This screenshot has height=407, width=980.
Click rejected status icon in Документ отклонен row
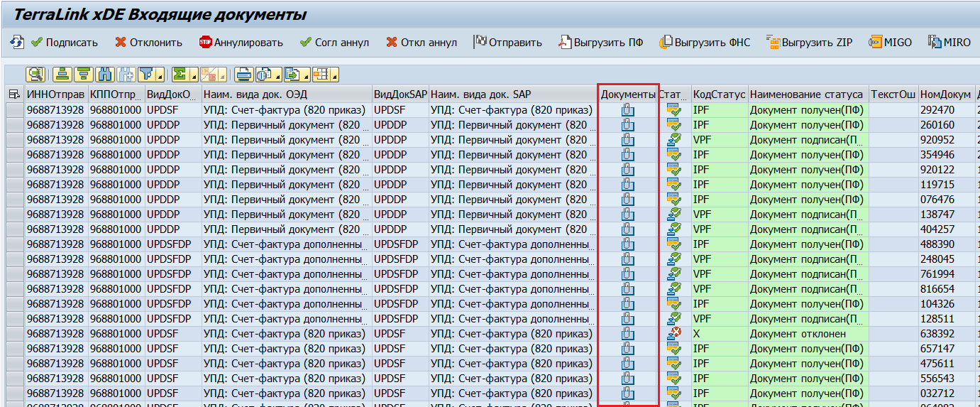pos(673,334)
